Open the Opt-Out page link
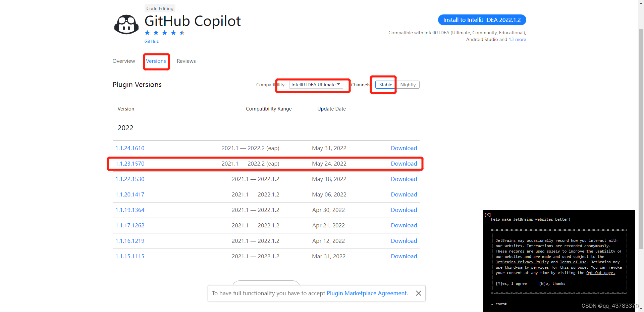This screenshot has height=312, width=644. click(600, 273)
